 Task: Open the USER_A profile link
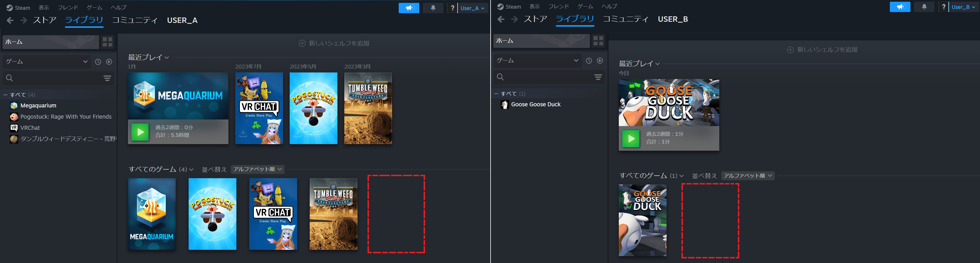click(182, 20)
